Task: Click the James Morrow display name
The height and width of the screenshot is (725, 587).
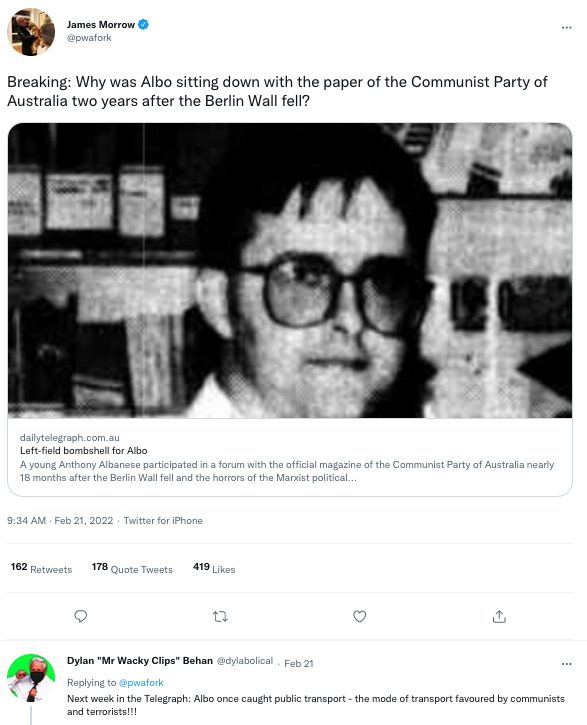Action: 101,25
